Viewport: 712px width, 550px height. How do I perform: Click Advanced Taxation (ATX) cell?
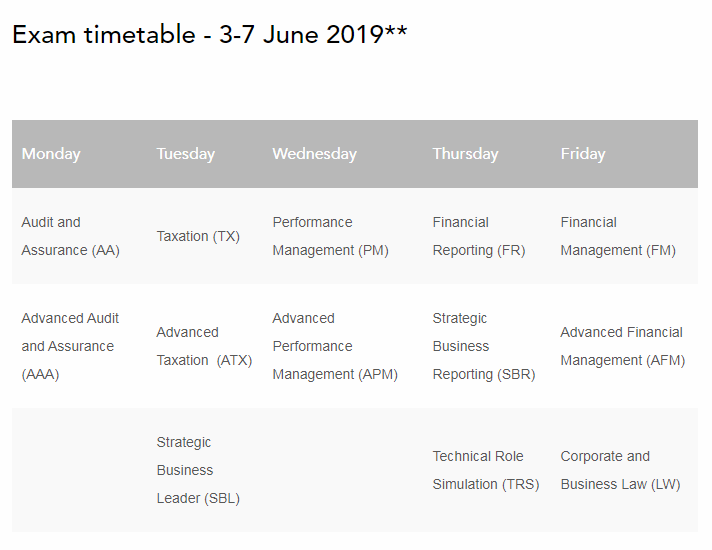click(x=204, y=346)
